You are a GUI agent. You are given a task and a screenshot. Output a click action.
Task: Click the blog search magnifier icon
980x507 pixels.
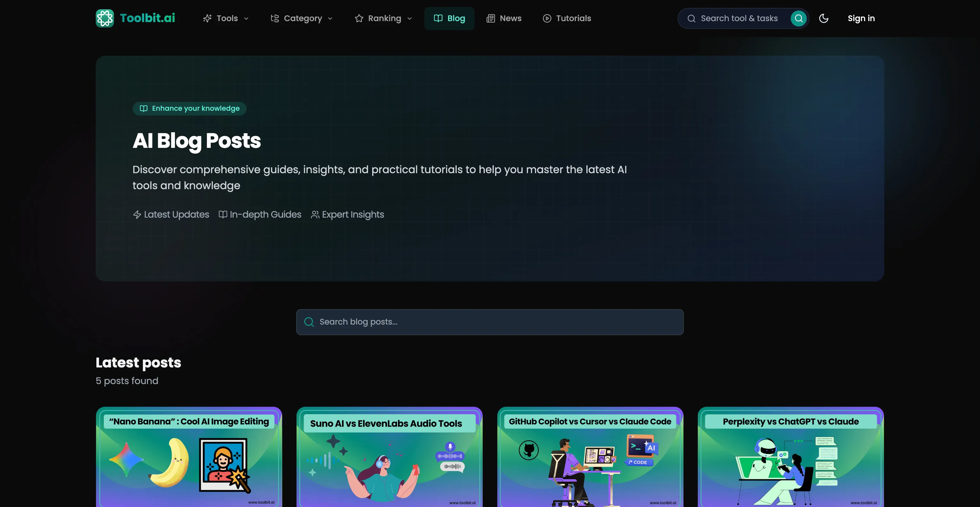309,322
